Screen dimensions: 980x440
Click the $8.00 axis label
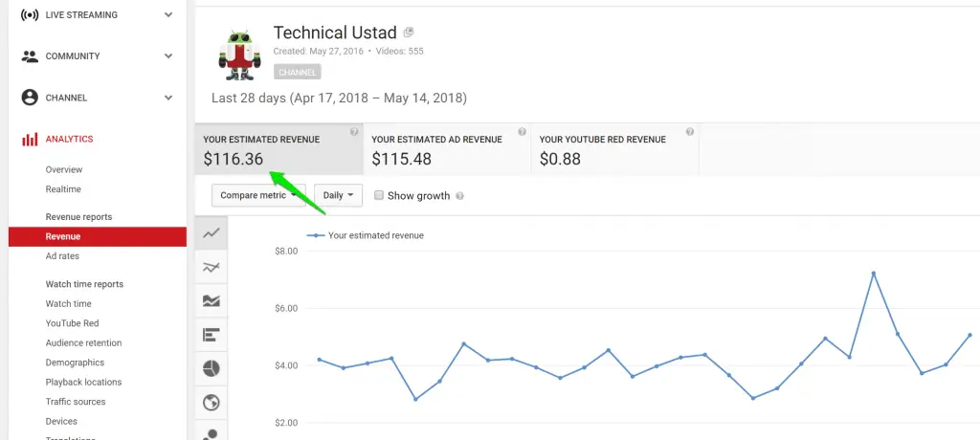coord(286,251)
